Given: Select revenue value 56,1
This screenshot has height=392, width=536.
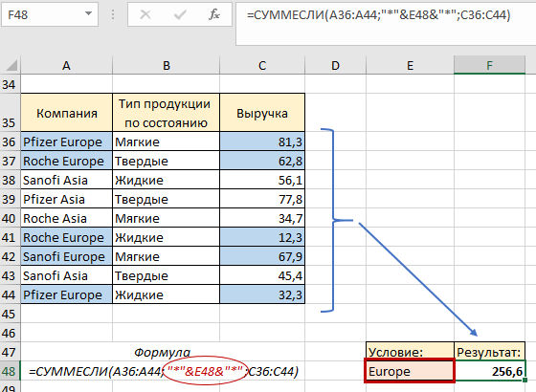Looking at the screenshot, I should (x=262, y=180).
